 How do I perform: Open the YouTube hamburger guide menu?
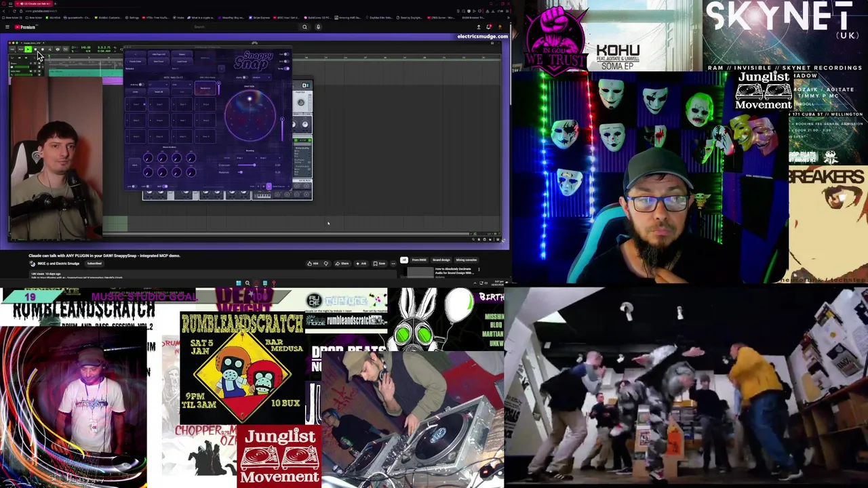(7, 27)
